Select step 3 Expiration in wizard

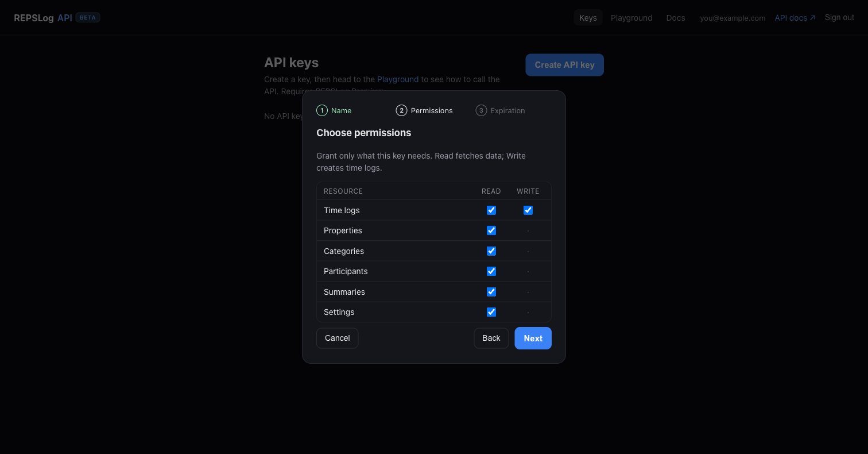click(x=500, y=110)
